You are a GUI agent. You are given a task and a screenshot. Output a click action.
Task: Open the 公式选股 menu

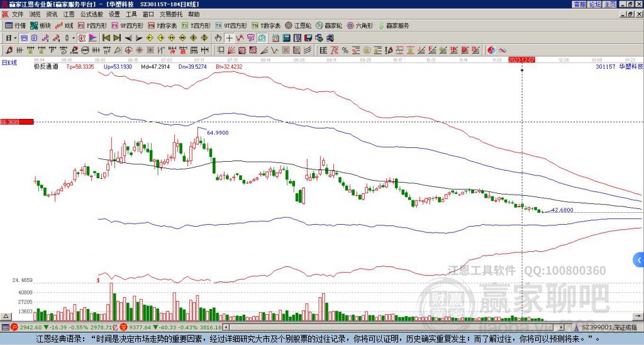point(92,14)
